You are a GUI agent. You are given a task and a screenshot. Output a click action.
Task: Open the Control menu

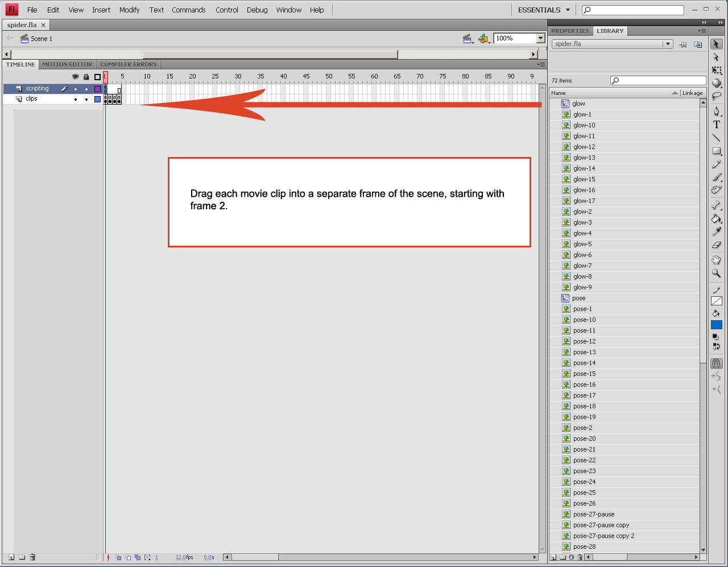(227, 10)
